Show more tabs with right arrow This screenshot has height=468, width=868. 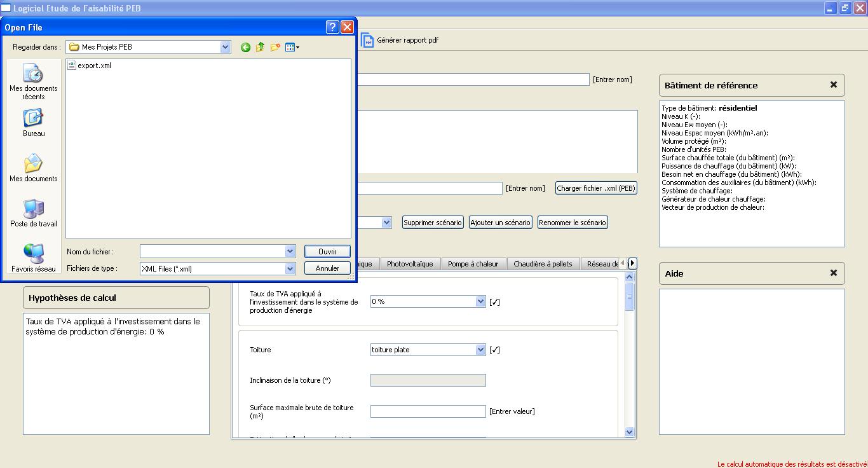[632, 263]
